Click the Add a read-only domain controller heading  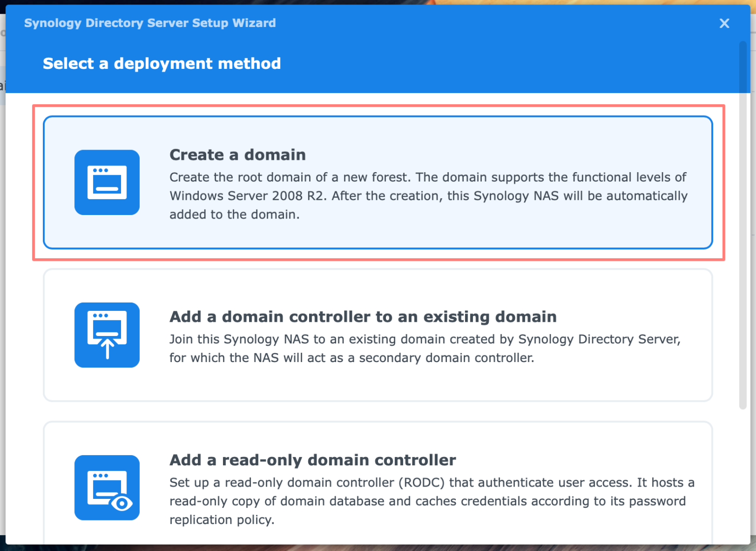(x=313, y=460)
